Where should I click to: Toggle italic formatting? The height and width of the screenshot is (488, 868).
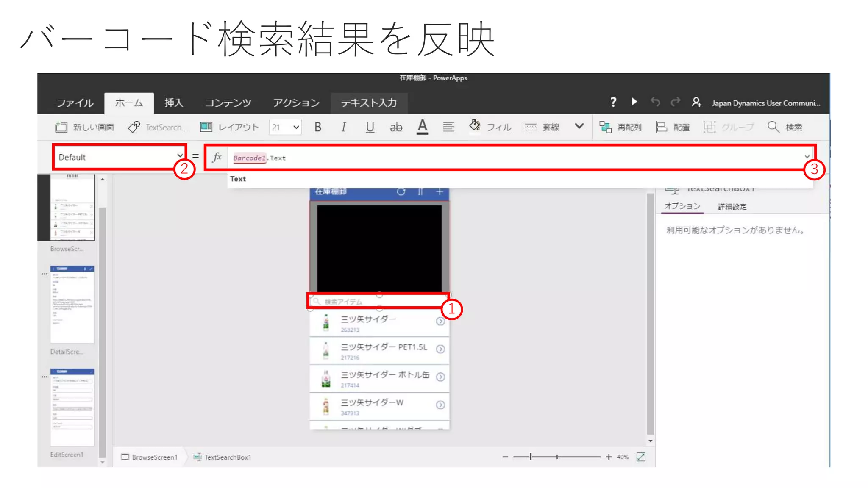pos(344,127)
